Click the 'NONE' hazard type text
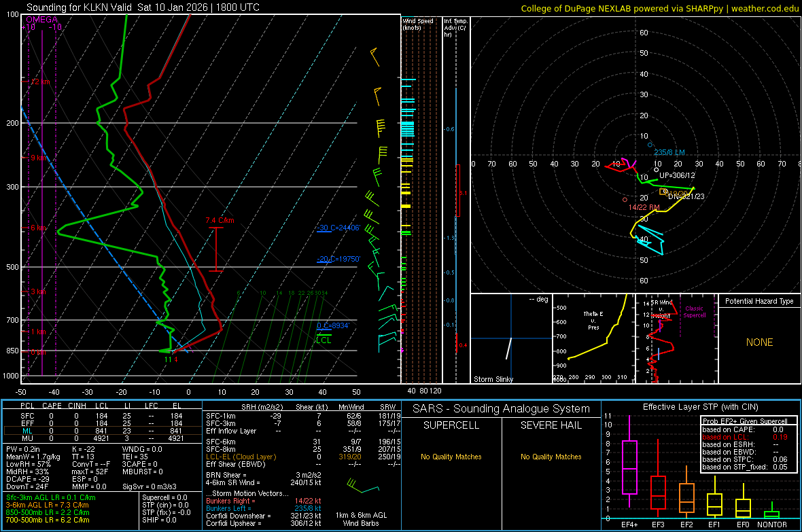The image size is (802, 532). 760,342
